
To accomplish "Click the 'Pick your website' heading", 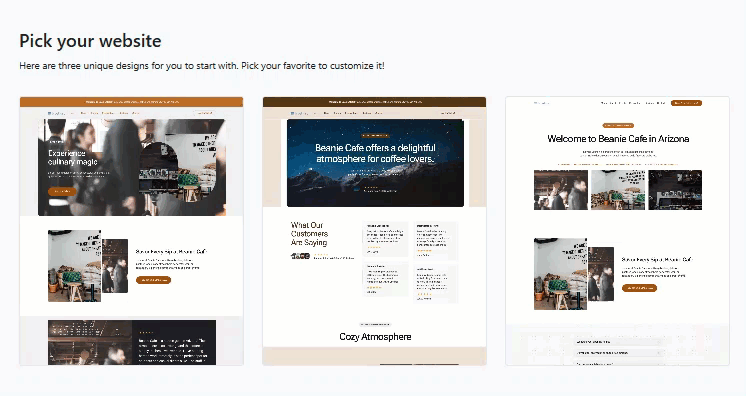I will click(90, 41).
